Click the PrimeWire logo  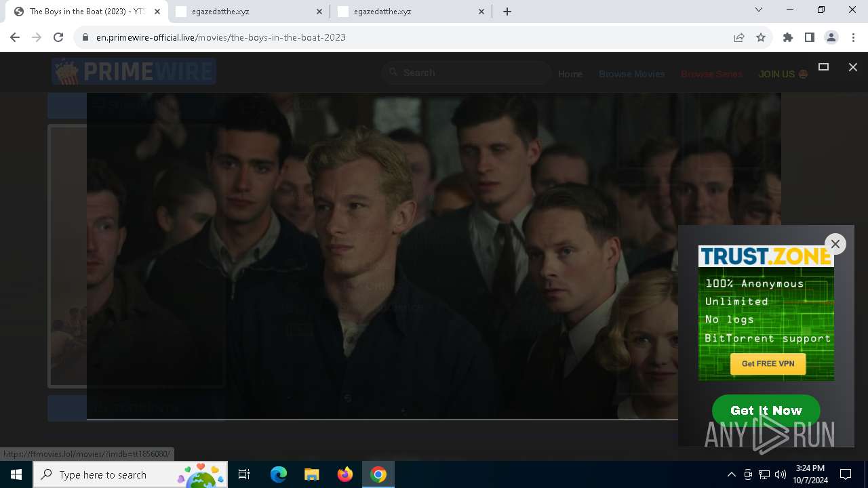[x=134, y=71]
